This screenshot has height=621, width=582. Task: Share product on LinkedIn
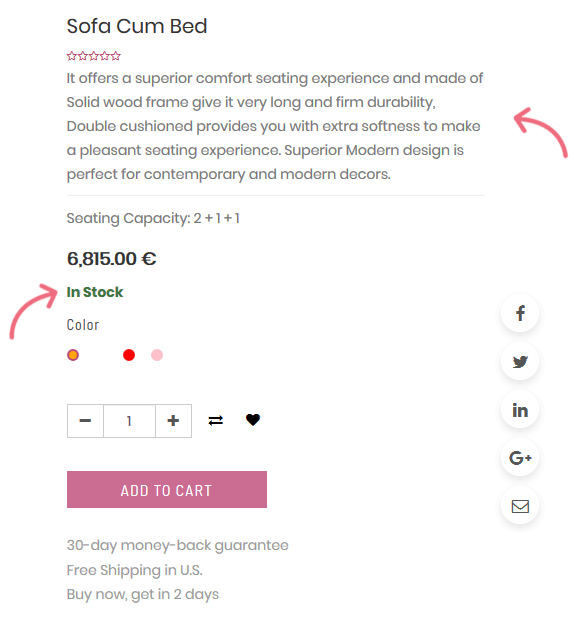point(520,410)
